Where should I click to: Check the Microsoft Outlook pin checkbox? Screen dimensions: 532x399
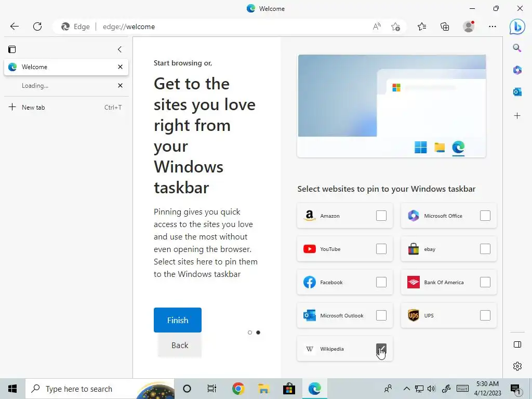381,315
